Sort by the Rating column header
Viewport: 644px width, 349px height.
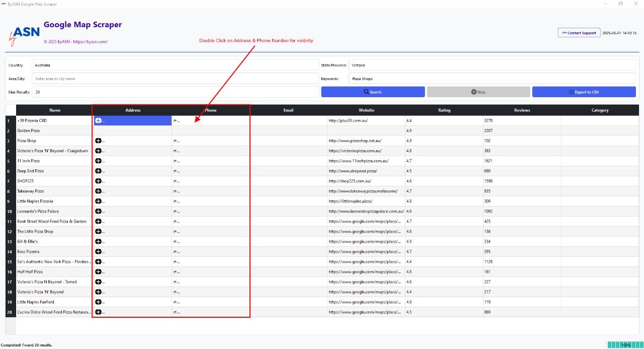(x=444, y=110)
